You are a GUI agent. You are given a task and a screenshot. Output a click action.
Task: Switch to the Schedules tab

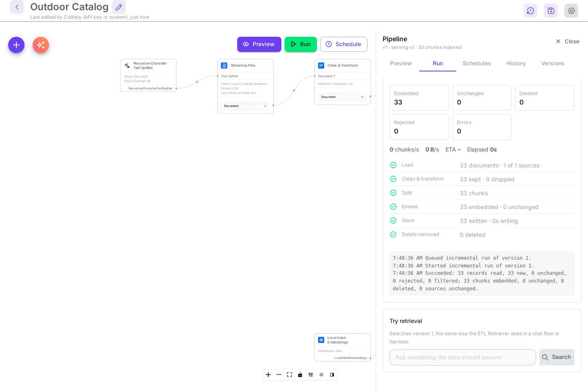tap(477, 63)
